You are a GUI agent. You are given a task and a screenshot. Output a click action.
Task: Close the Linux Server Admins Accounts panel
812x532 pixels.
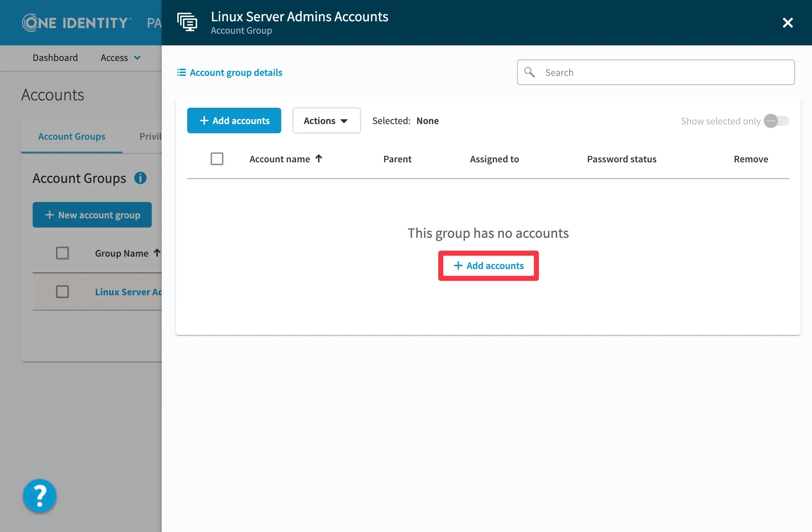click(x=788, y=23)
